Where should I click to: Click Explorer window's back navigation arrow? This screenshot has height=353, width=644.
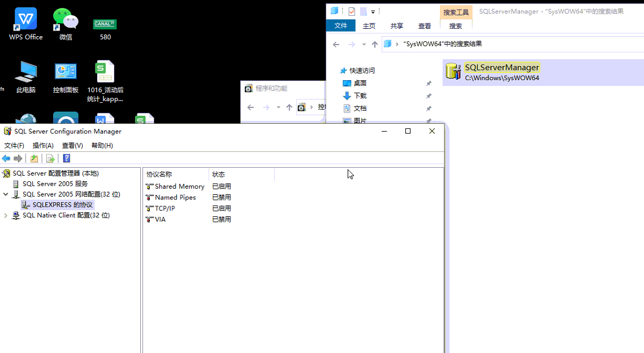pos(336,44)
